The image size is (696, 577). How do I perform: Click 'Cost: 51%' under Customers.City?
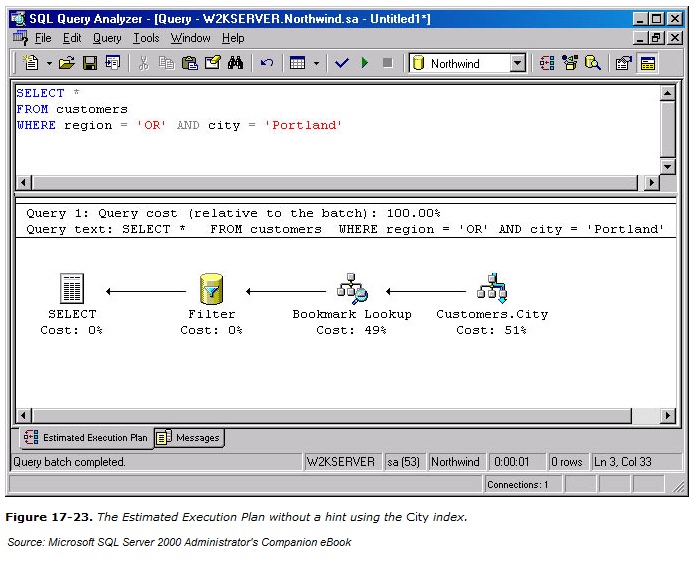pyautogui.click(x=491, y=330)
